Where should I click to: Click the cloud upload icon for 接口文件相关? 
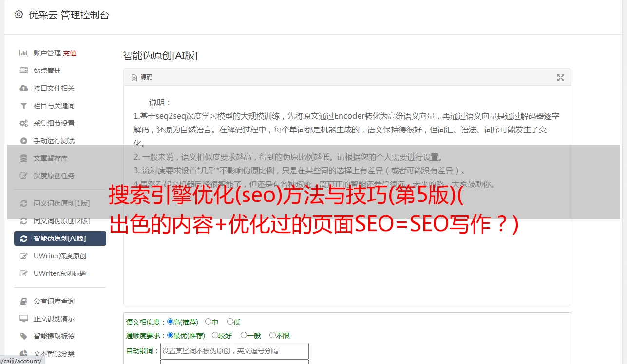coord(23,88)
